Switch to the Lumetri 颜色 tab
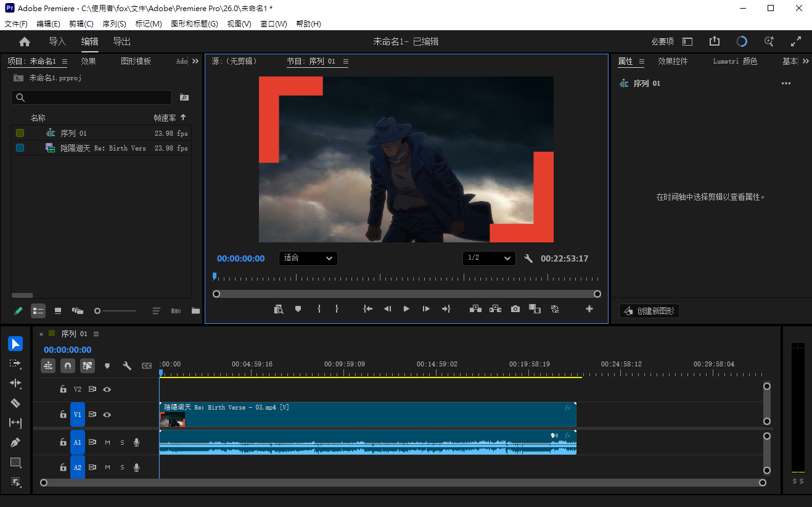This screenshot has width=812, height=507. coord(735,61)
